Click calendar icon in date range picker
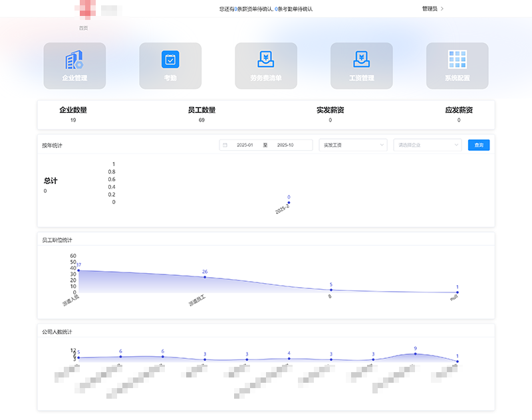532x420 pixels. coord(225,145)
